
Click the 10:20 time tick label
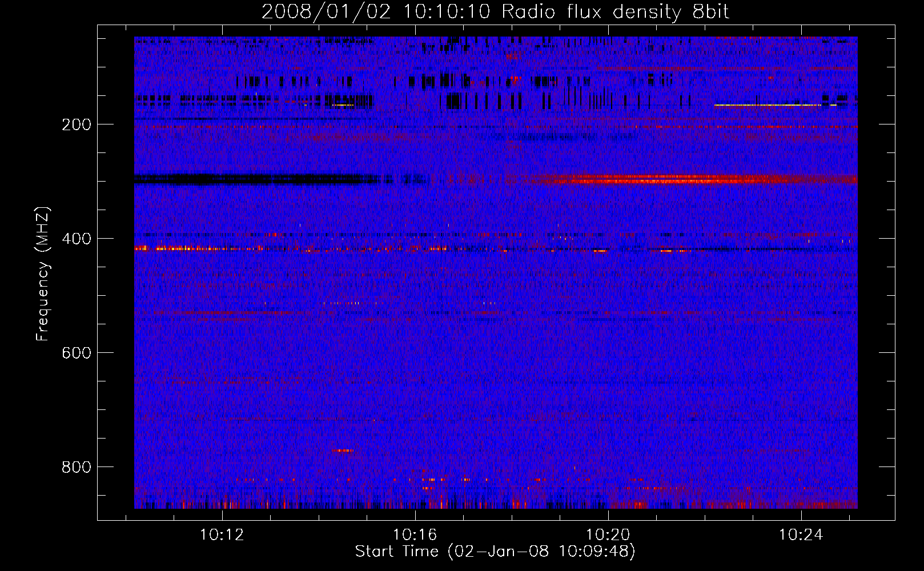608,535
